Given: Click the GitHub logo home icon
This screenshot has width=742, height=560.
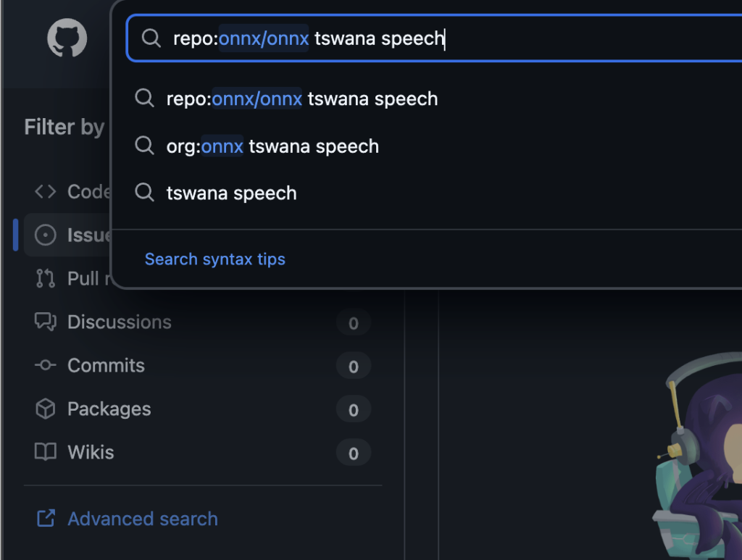Looking at the screenshot, I should click(x=67, y=38).
